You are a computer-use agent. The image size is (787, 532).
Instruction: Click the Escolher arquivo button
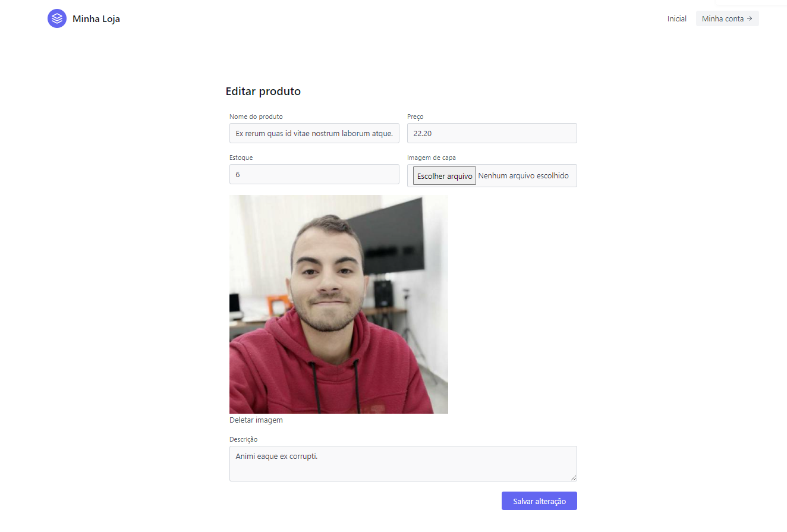(445, 176)
